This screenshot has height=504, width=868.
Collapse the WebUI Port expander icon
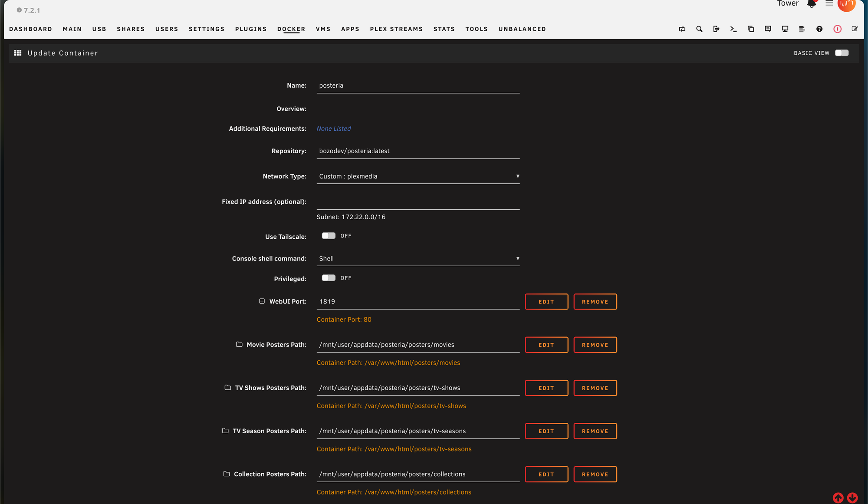pos(262,301)
